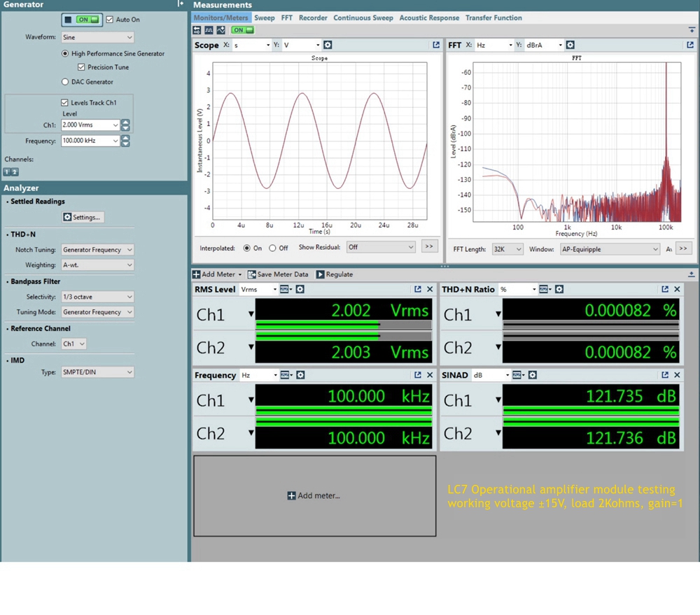The image size is (700, 615).
Task: Uncheck the Precision Tune checkbox
Action: (x=81, y=67)
